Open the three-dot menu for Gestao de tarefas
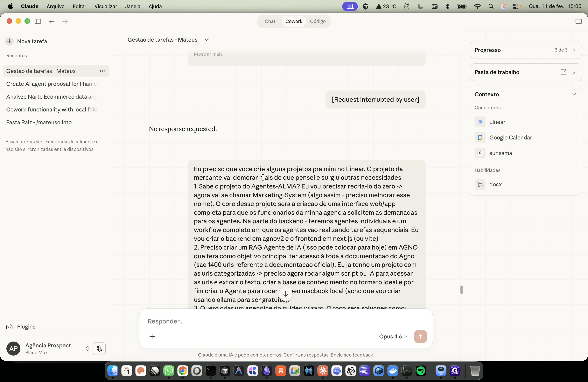This screenshot has width=588, height=382. coord(102,71)
